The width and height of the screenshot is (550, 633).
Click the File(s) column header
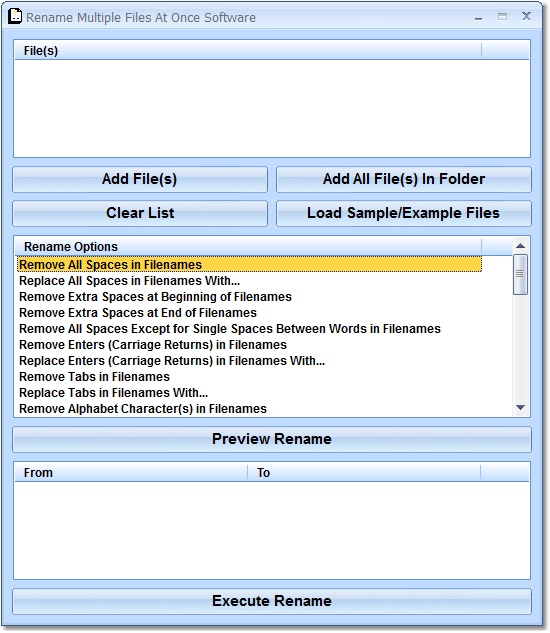pyautogui.click(x=248, y=51)
